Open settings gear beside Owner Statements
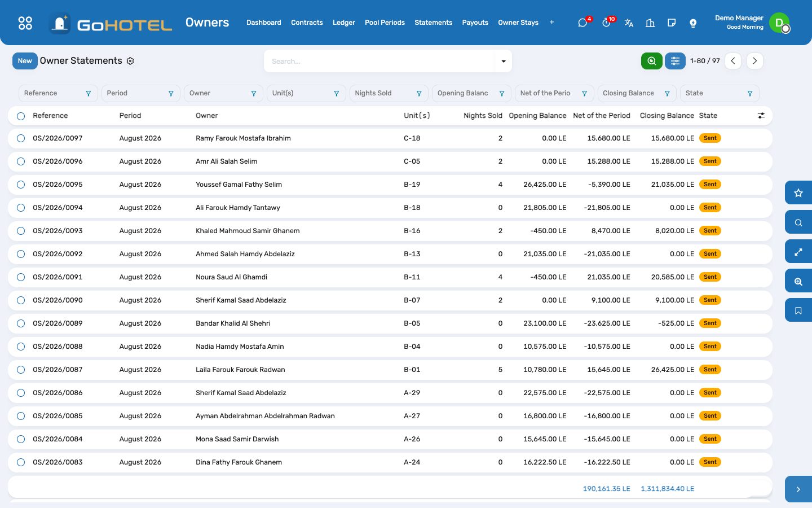 tap(130, 61)
